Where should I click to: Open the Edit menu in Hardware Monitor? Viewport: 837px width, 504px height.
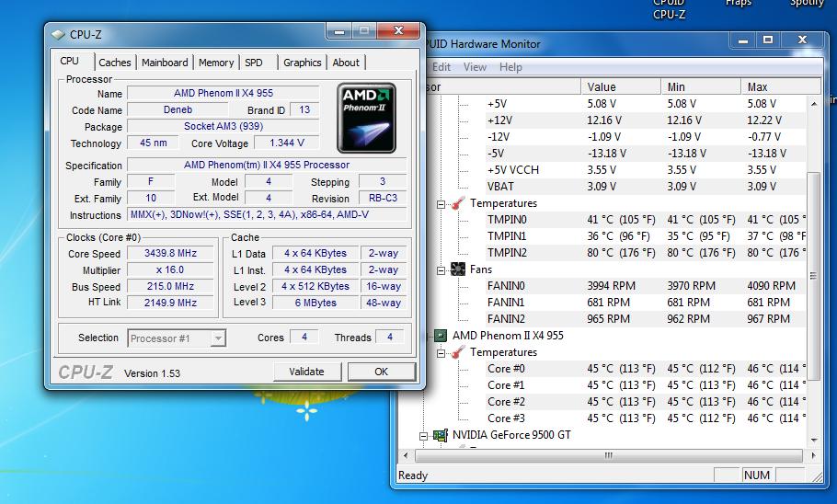441,67
